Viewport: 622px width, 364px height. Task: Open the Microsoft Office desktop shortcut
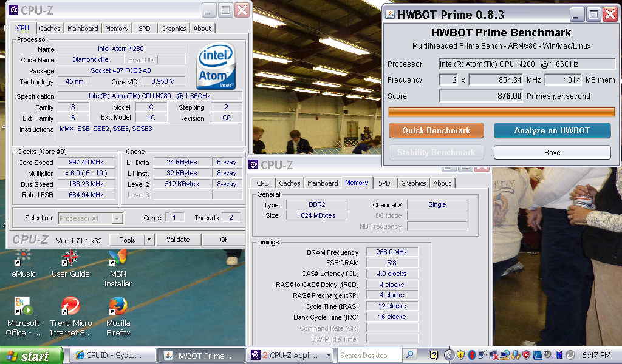[24, 317]
